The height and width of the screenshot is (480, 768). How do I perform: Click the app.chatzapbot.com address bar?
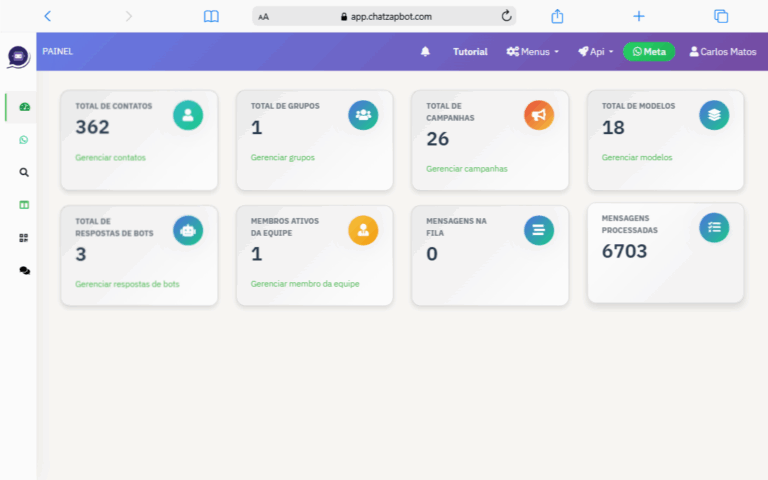click(384, 16)
